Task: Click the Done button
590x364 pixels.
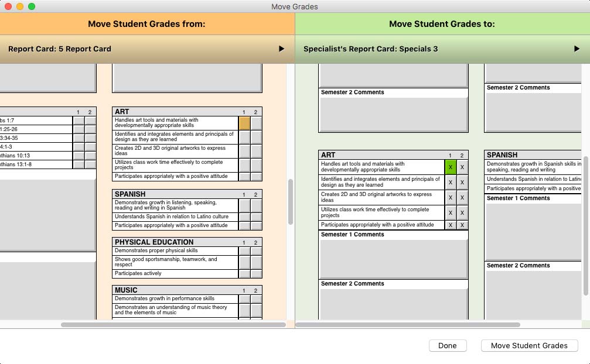Action: [448, 345]
